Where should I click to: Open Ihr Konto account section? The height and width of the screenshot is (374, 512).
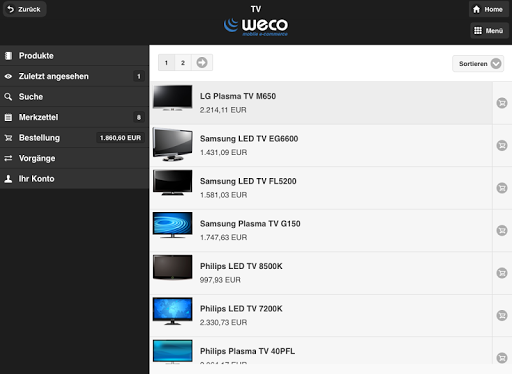pyautogui.click(x=74, y=179)
